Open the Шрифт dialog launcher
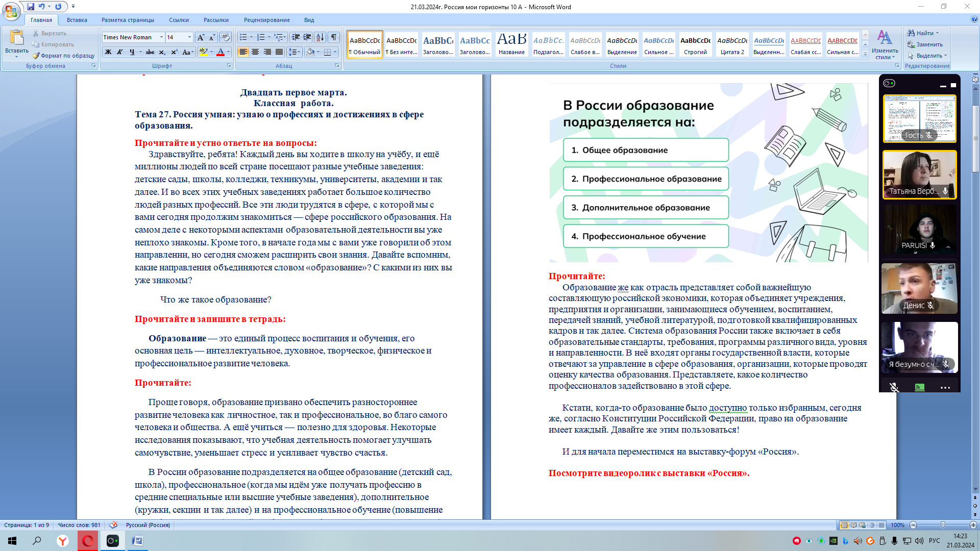This screenshot has width=980, height=551. [x=229, y=66]
